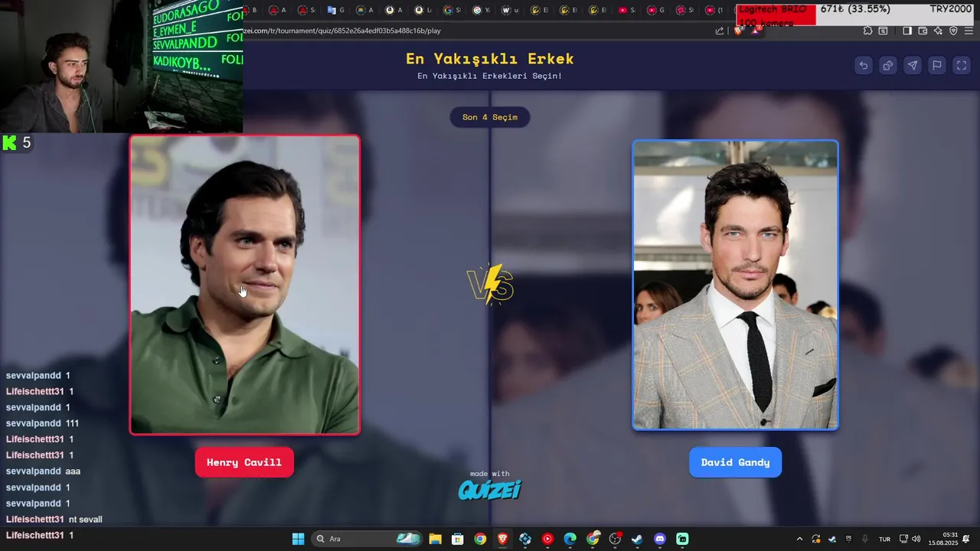The width and height of the screenshot is (980, 551).
Task: Click the 'En Yakışıklı Erkek' title
Action: [x=490, y=59]
